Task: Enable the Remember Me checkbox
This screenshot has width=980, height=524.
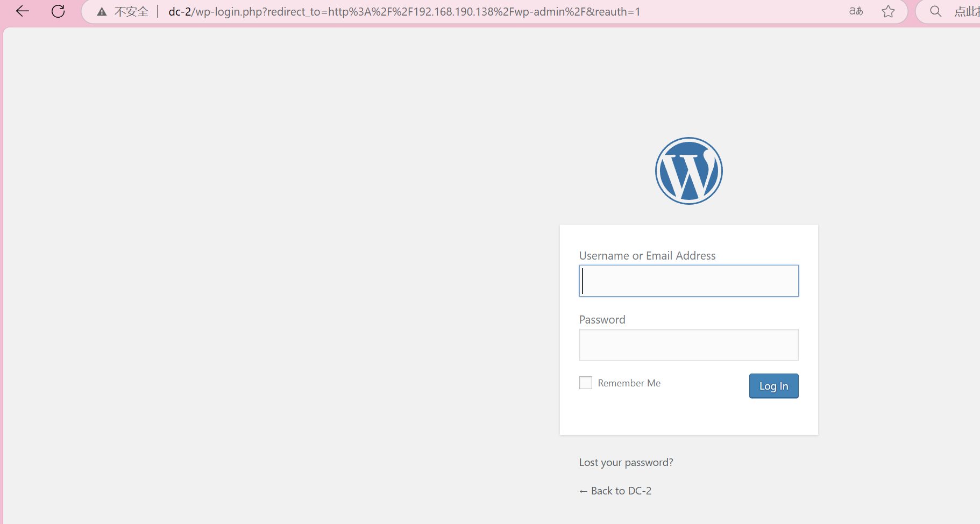Action: (x=586, y=383)
